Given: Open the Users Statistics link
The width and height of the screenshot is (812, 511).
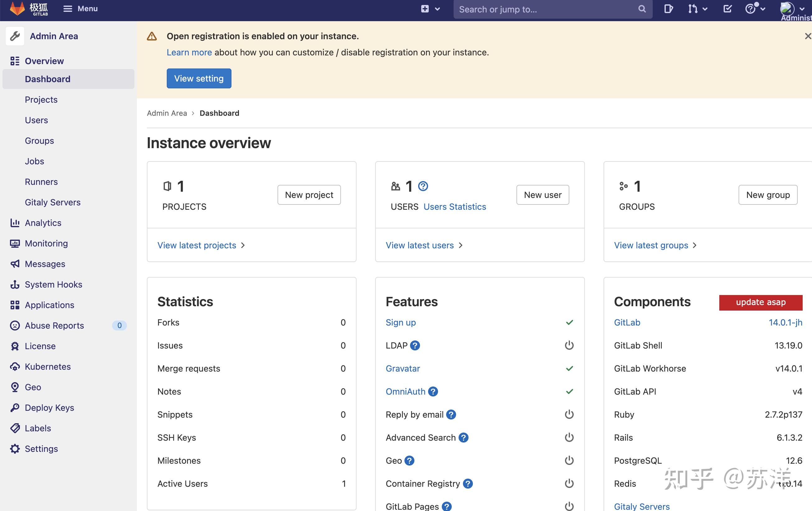Looking at the screenshot, I should click(455, 206).
